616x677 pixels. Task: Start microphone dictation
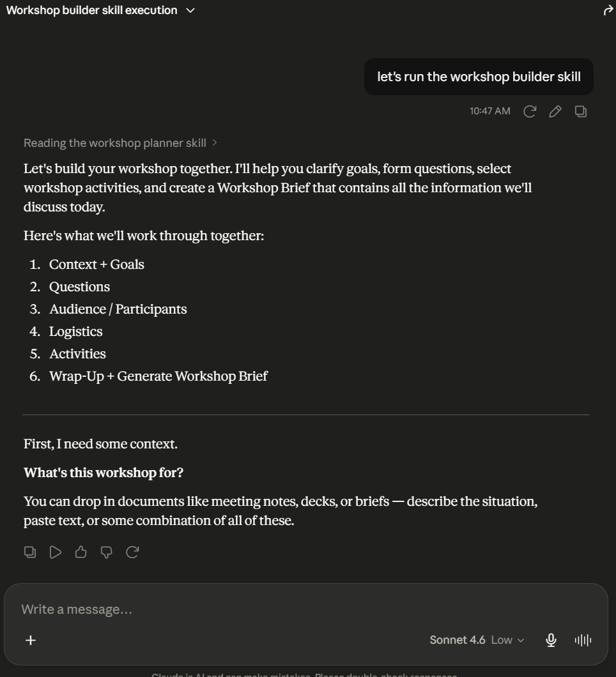click(551, 640)
